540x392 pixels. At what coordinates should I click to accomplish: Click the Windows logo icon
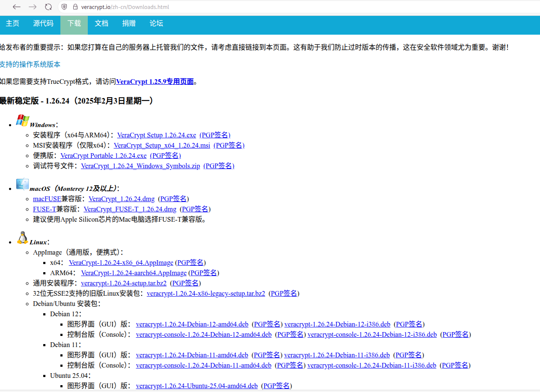point(22,120)
